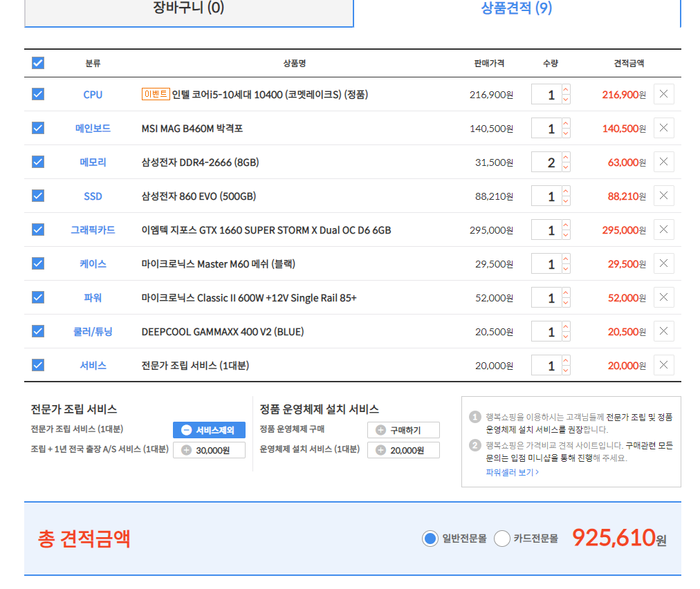Uncheck the 파워 row checkbox
The height and width of the screenshot is (589, 700).
38,297
